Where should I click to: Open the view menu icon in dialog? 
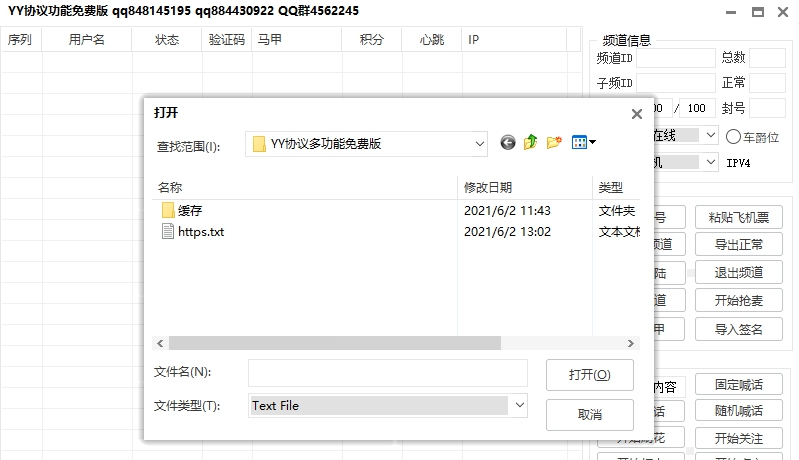[x=583, y=143]
